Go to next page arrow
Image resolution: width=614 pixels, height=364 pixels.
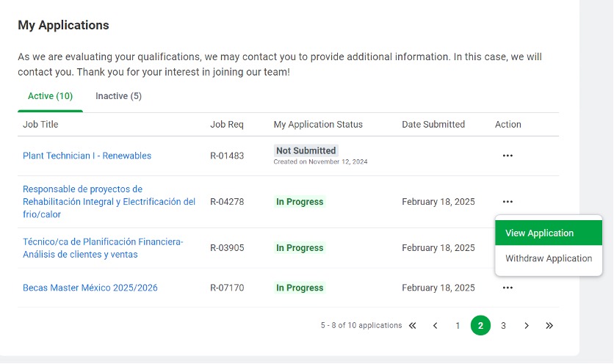pyautogui.click(x=527, y=326)
